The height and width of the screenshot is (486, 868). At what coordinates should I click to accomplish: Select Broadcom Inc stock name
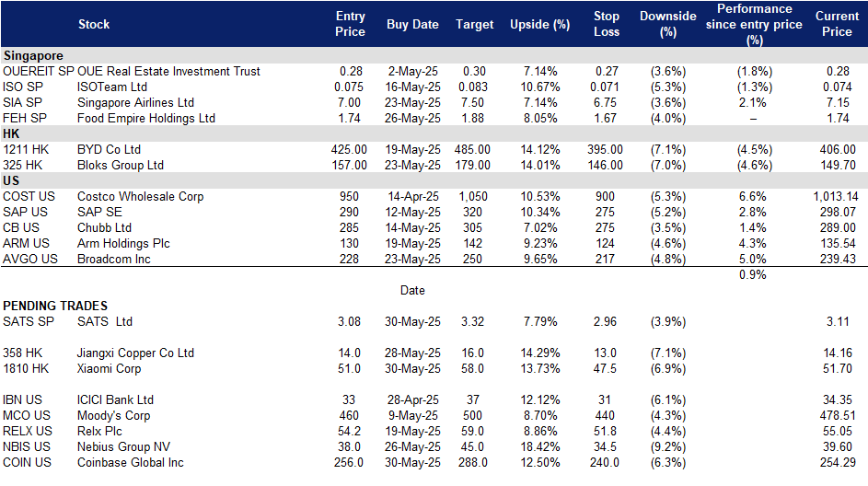tap(113, 259)
